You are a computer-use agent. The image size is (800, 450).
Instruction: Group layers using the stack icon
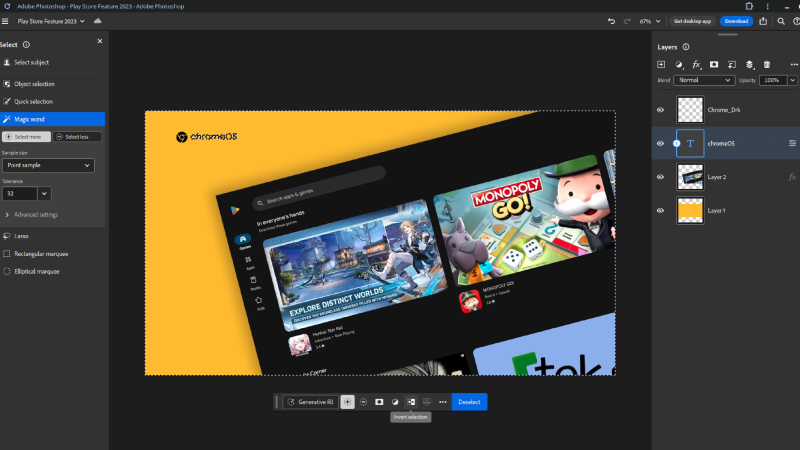pos(749,65)
